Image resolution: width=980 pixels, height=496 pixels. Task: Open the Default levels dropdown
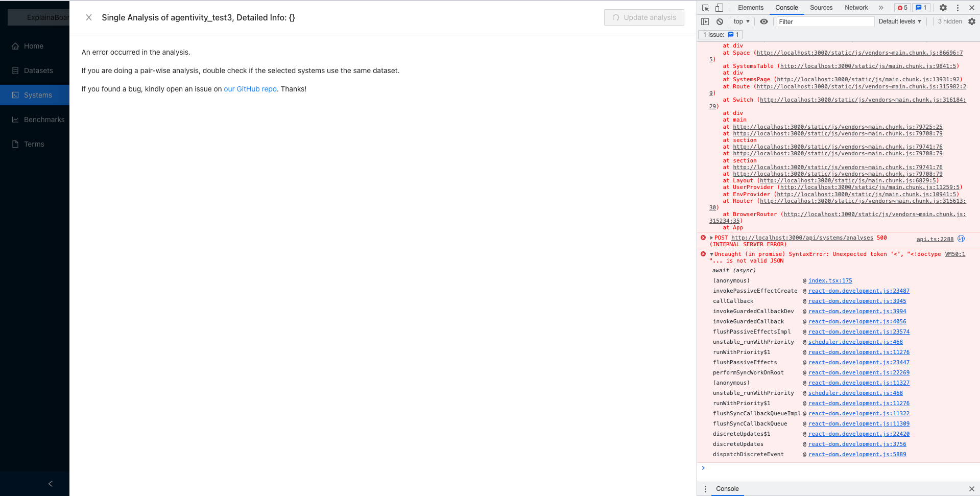click(899, 21)
